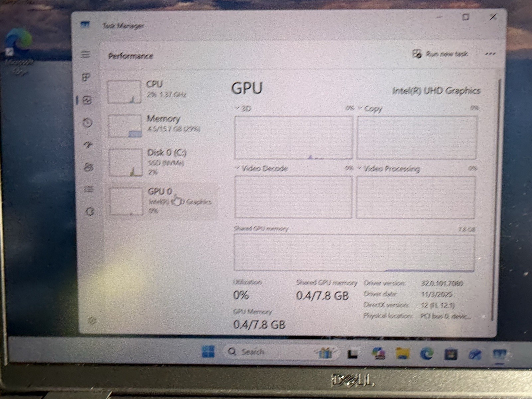Open the Processes page icon

point(86,77)
